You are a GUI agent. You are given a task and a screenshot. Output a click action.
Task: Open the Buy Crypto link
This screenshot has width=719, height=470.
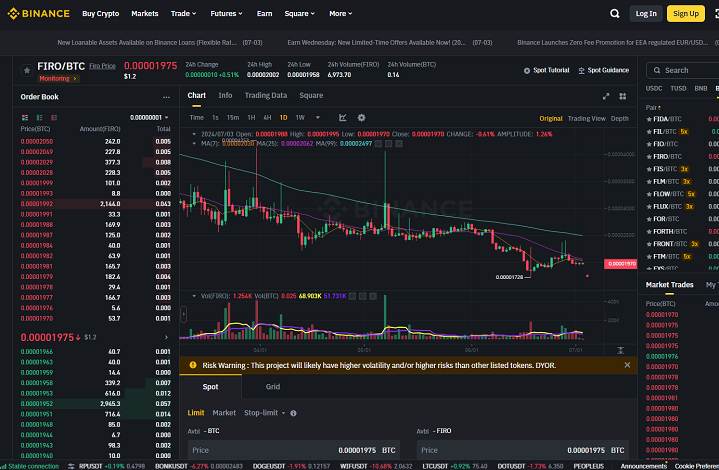(x=100, y=14)
